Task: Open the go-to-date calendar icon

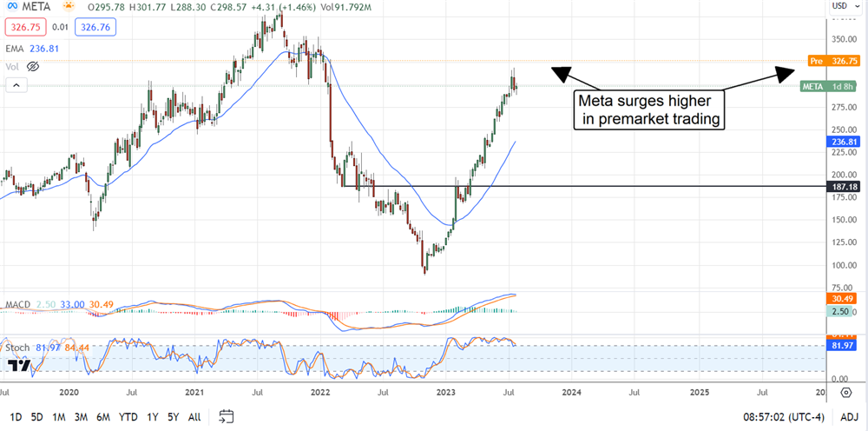Action: coord(227,416)
